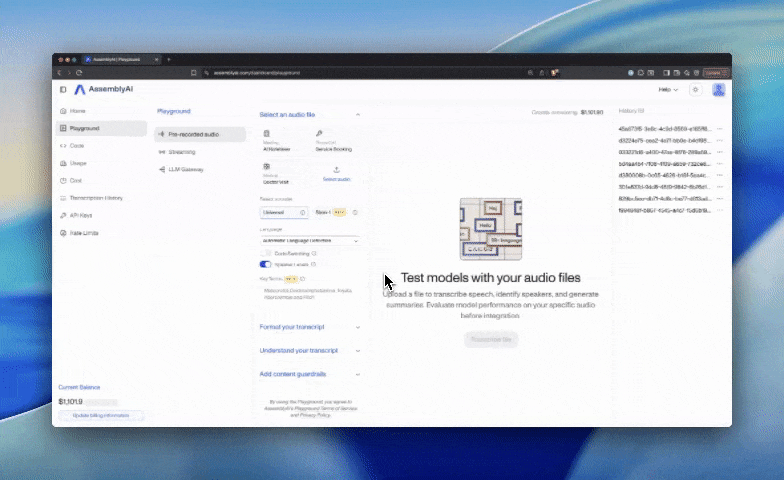The image size is (784, 480).
Task: Click the browser zoom magnifier icon
Action: coord(530,73)
